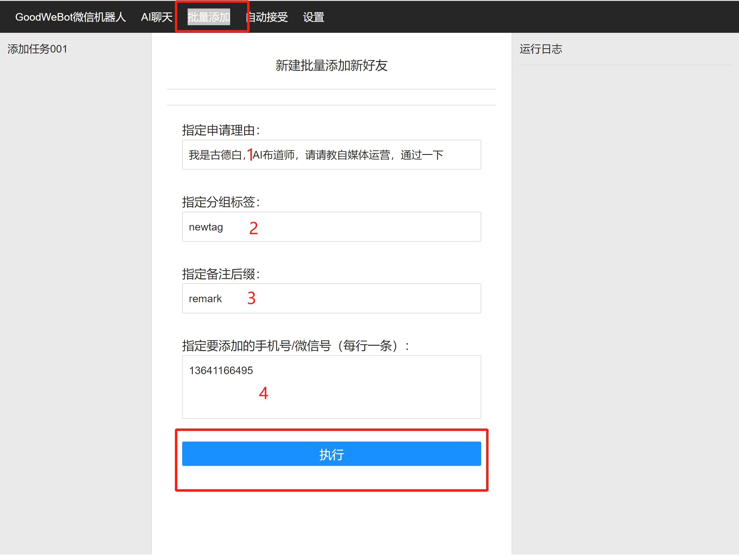Click into the newtag group tag field
Screen dimensions: 739x560
[x=367, y=227]
